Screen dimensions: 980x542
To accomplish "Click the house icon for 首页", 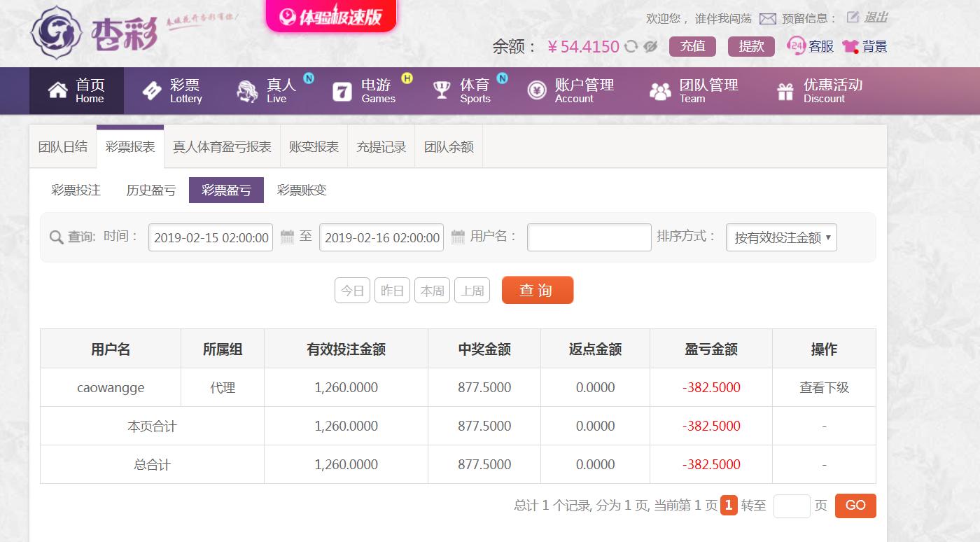I will tap(57, 90).
